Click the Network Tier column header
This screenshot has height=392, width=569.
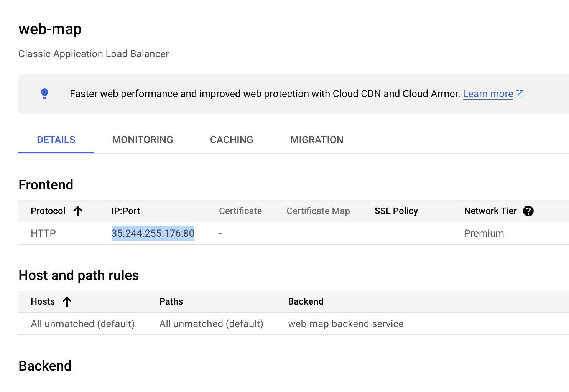pos(490,211)
